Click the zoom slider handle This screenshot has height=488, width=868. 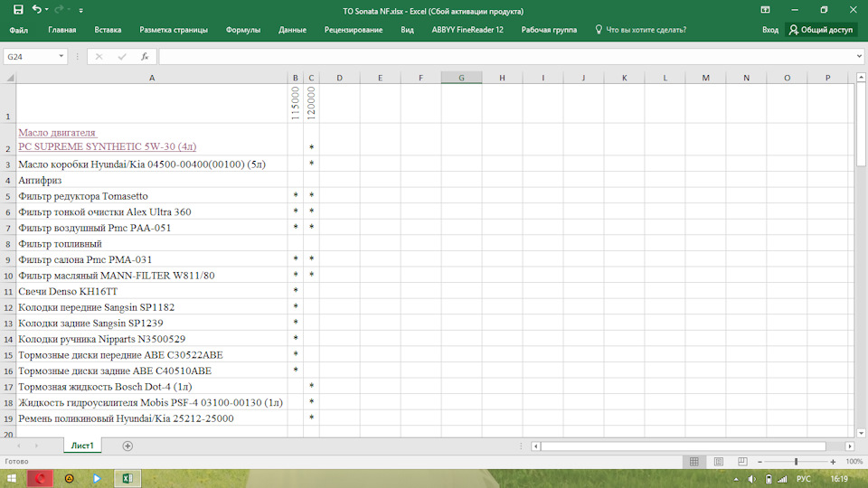(796, 462)
